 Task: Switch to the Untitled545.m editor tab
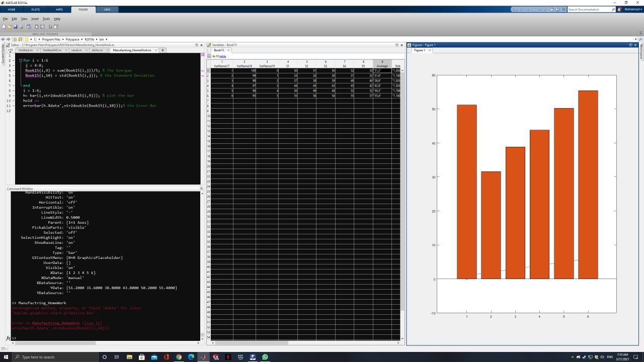click(x=52, y=50)
